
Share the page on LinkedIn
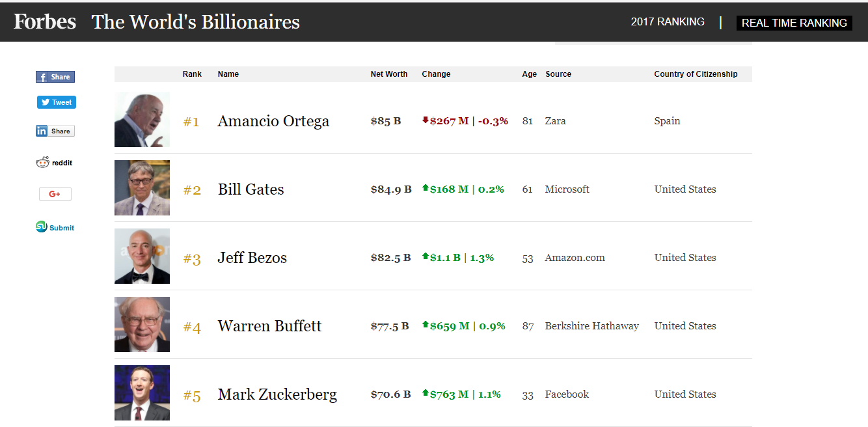(55, 131)
